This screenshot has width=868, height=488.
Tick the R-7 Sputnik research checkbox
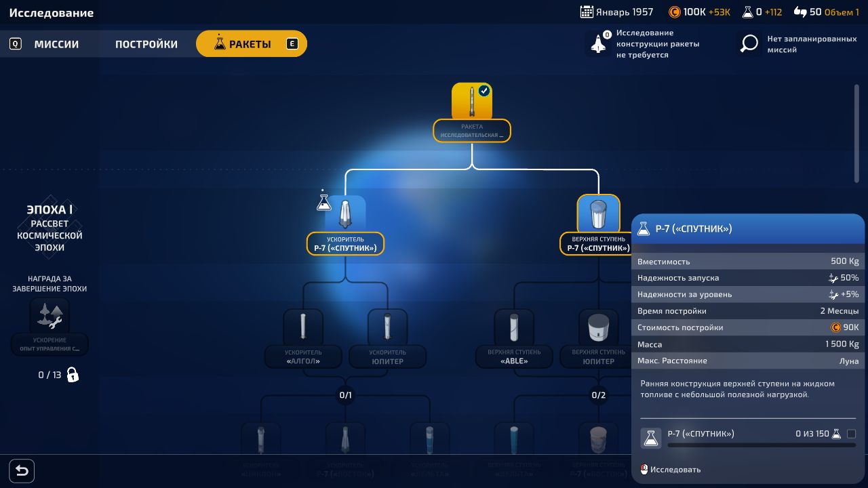pos(852,434)
